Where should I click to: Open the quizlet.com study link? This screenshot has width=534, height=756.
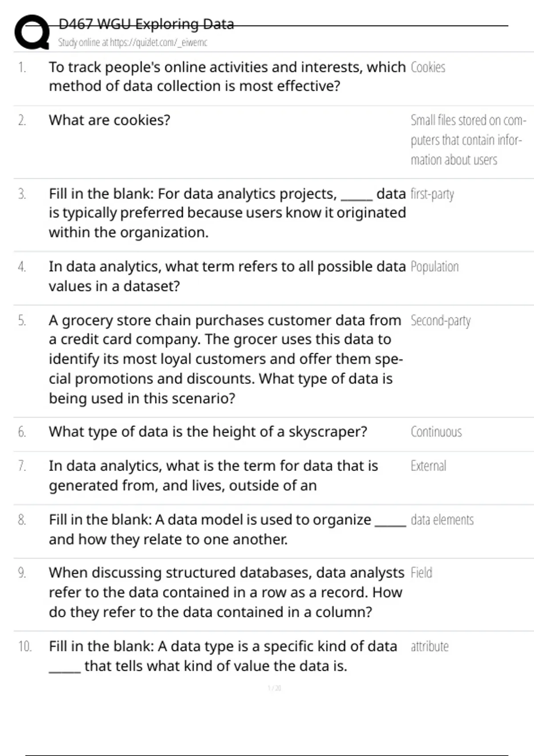coord(133,43)
